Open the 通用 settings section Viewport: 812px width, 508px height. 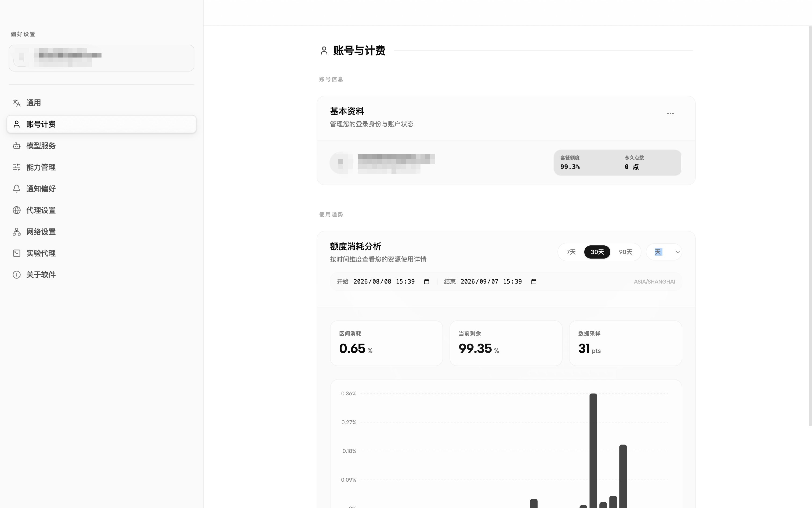[x=101, y=103]
